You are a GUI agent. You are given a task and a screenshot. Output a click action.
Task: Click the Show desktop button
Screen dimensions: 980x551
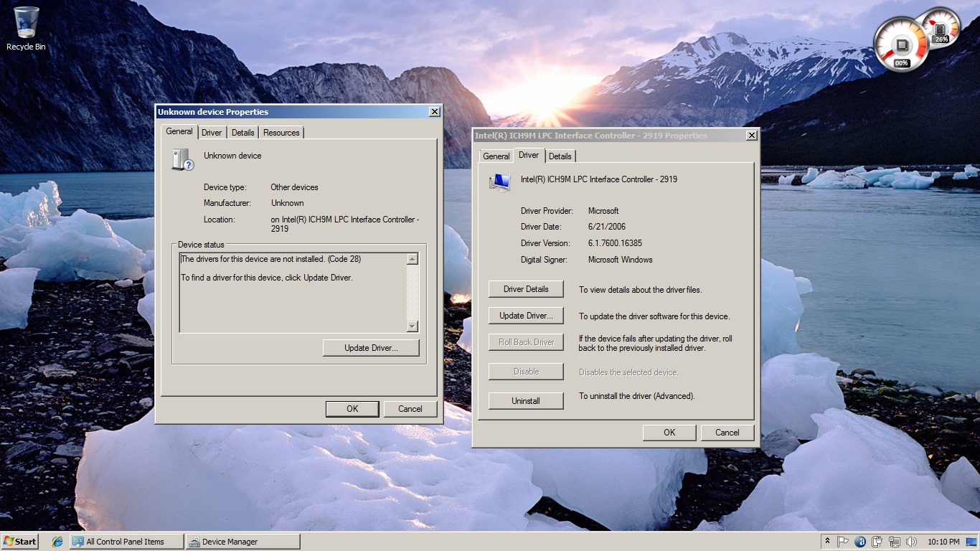[972, 542]
